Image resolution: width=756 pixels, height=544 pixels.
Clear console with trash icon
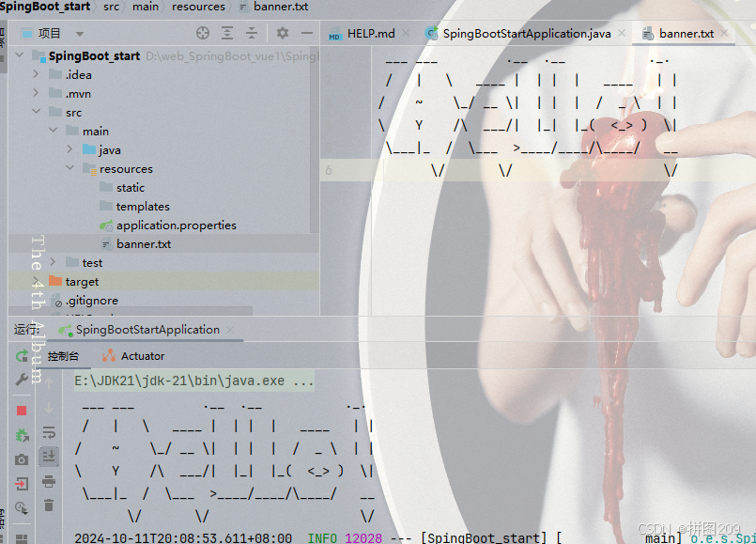49,505
